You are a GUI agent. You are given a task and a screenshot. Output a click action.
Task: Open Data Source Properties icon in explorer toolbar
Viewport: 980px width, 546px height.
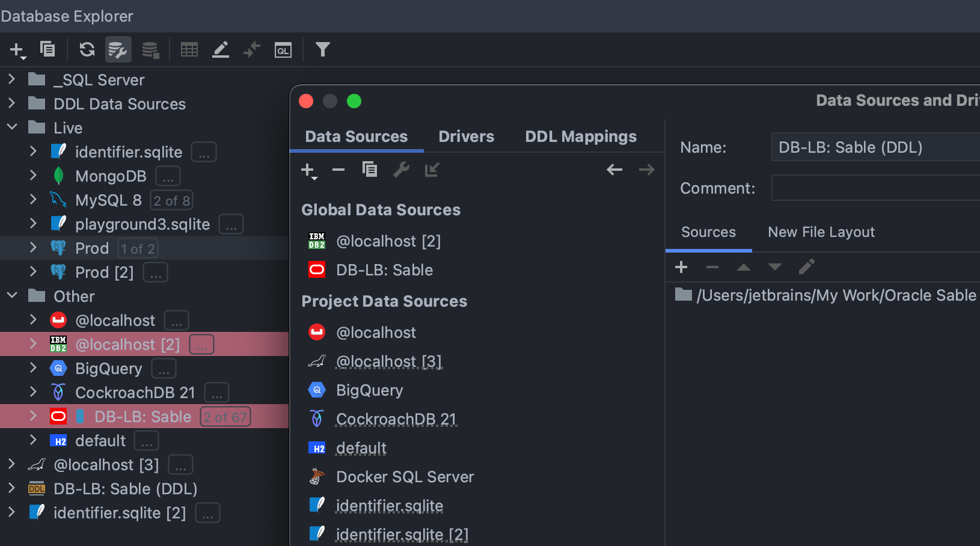click(x=118, y=49)
